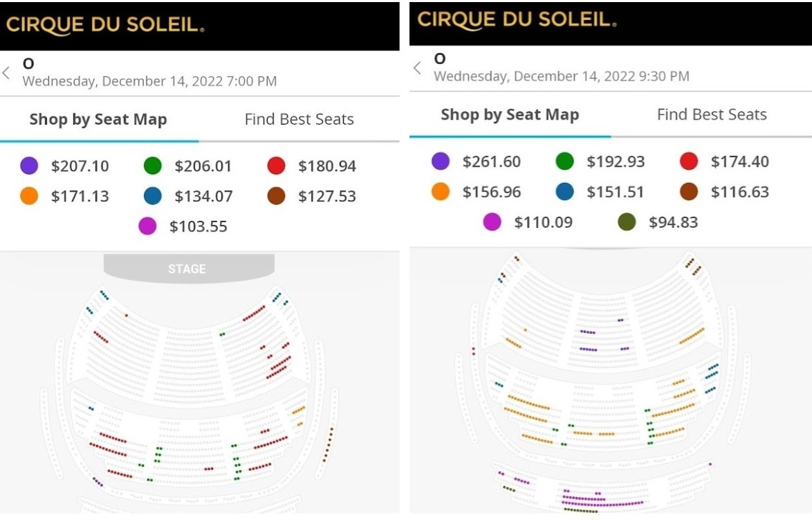812x524 pixels.
Task: Open Shop by Seat Map, 9:30 PM panel
Action: click(510, 114)
